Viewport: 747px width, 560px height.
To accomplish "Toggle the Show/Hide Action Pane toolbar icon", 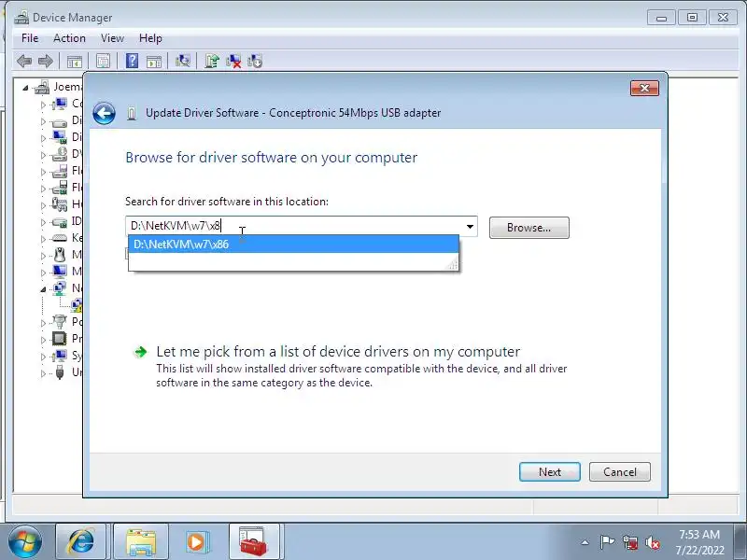I will [154, 61].
